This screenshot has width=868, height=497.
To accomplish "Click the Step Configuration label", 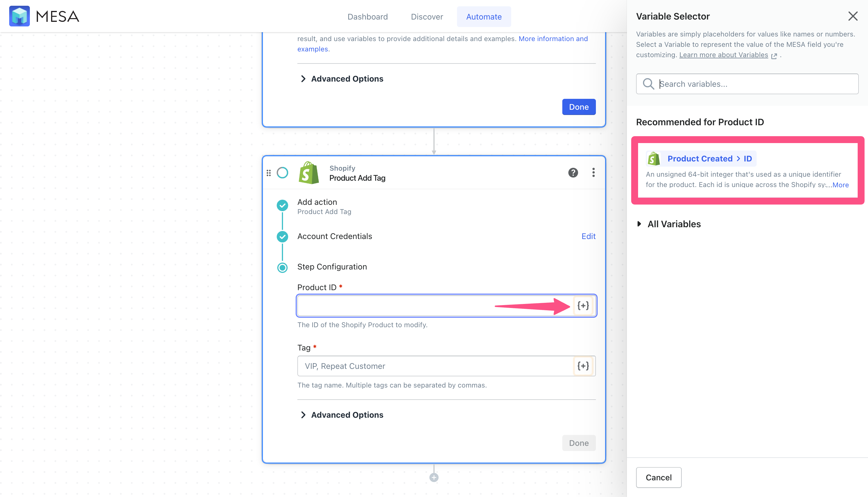I will tap(332, 267).
